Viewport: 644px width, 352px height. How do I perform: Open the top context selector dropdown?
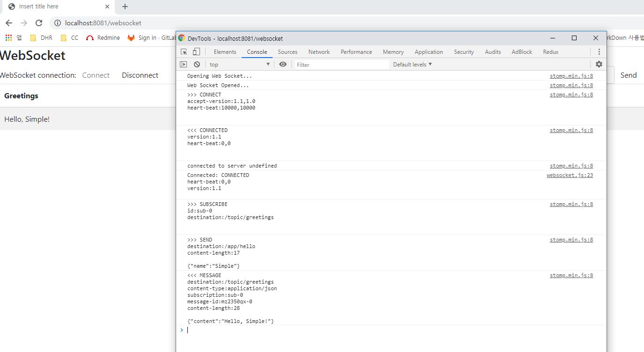(239, 65)
